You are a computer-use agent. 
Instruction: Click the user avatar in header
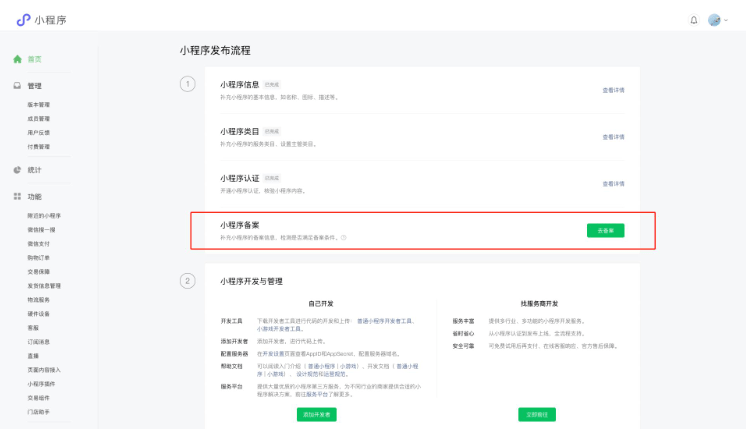[714, 20]
